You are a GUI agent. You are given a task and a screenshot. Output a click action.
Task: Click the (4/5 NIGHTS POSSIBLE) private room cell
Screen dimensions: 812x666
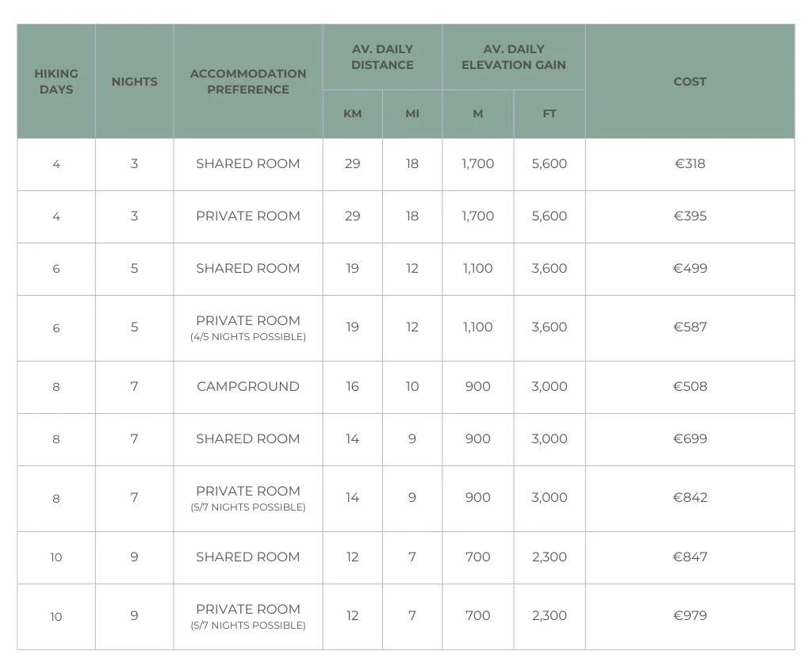point(248,327)
